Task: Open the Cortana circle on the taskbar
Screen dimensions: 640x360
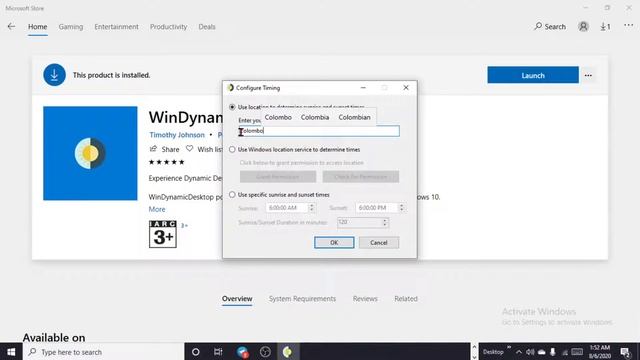Action: (x=196, y=352)
